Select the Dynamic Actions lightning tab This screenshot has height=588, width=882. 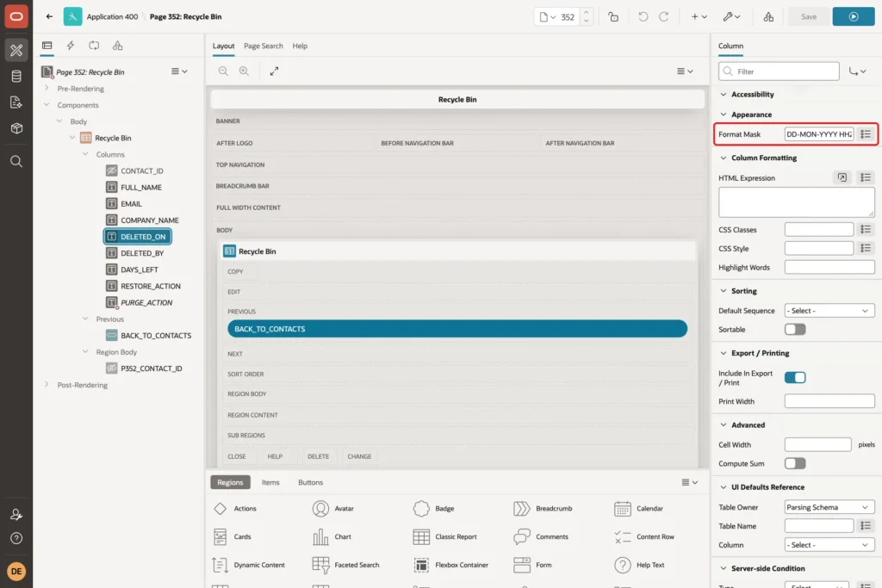[71, 46]
